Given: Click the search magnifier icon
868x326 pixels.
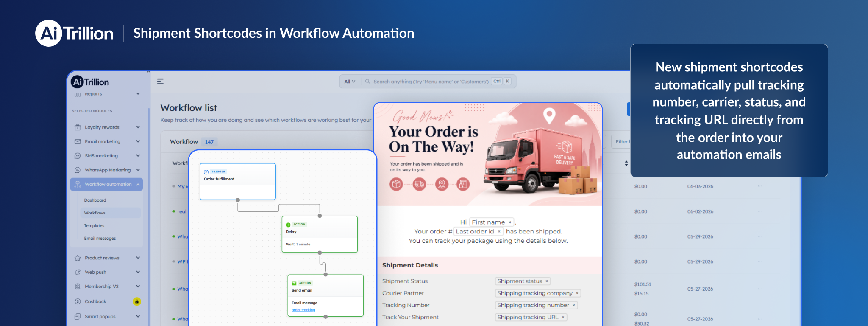Looking at the screenshot, I should (x=367, y=81).
